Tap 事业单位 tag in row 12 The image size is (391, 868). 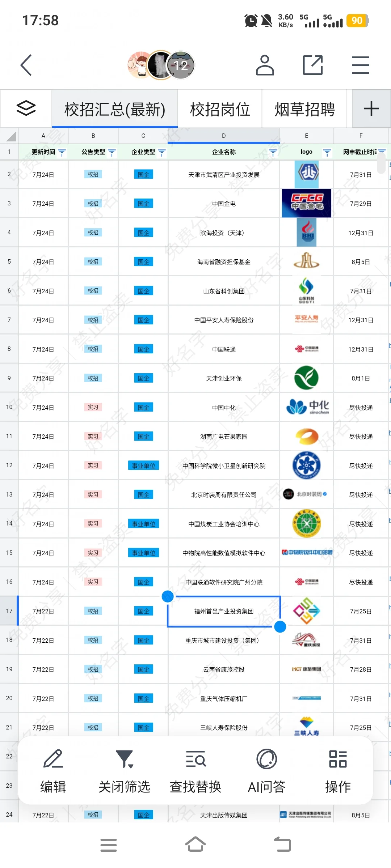tap(144, 465)
